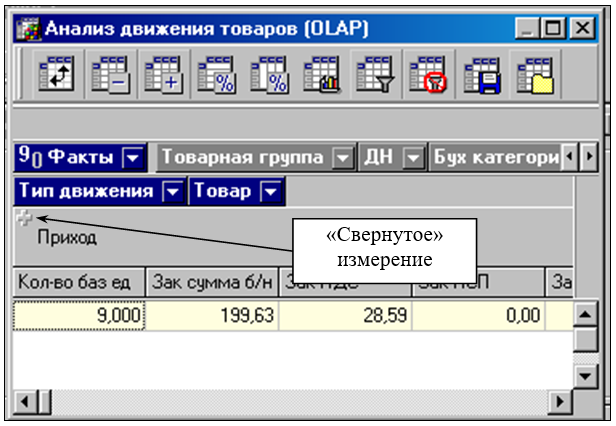Viewport: 616px width, 426px height.
Task: Click the swap rows and columns grid icon
Action: point(56,74)
